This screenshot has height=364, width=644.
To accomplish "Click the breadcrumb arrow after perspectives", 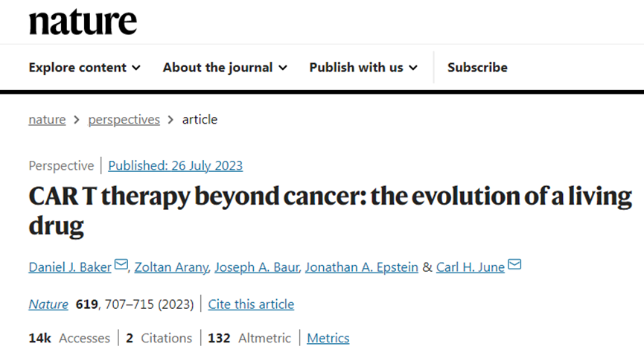I will pos(170,120).
